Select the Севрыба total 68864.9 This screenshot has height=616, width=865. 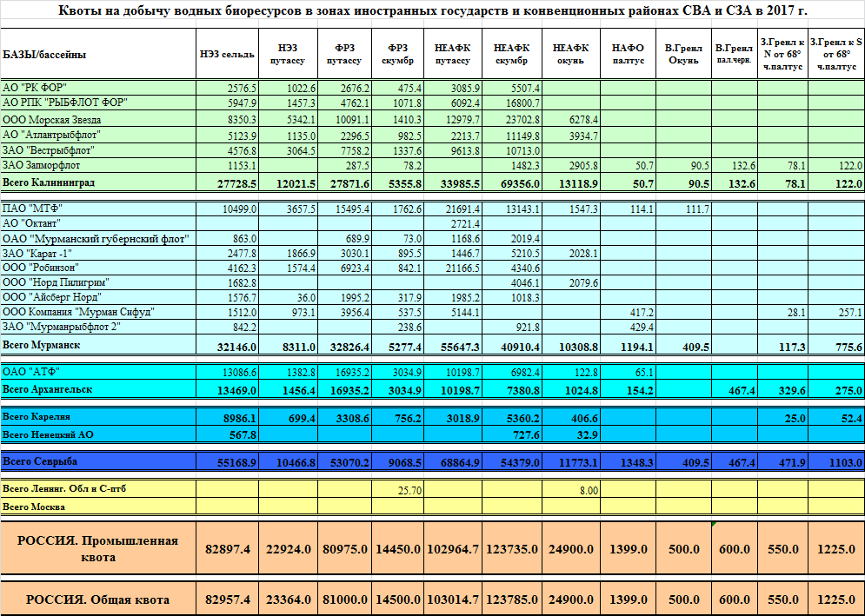(453, 461)
